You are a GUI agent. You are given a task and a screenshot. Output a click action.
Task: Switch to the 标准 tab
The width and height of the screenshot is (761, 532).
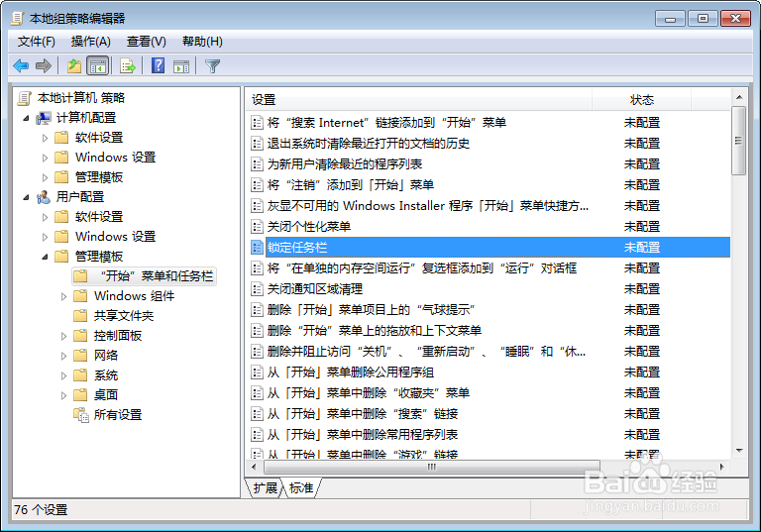pos(301,487)
